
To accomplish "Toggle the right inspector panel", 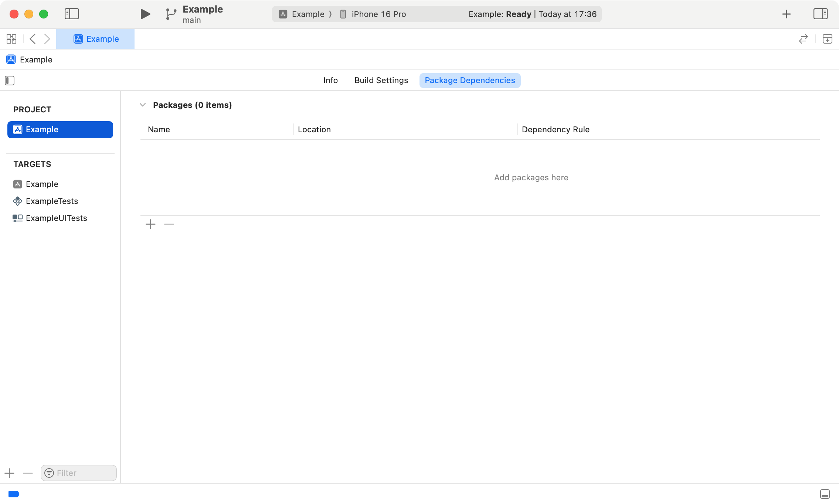I will click(820, 14).
